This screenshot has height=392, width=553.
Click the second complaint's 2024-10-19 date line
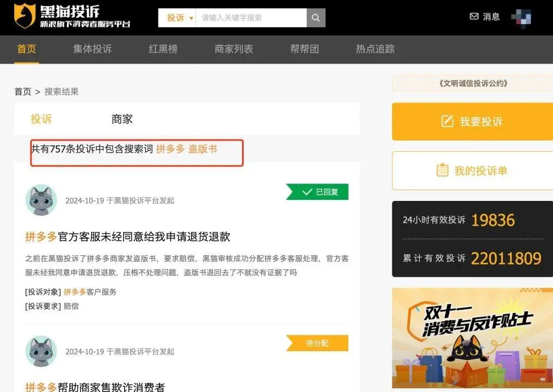pyautogui.click(x=120, y=351)
